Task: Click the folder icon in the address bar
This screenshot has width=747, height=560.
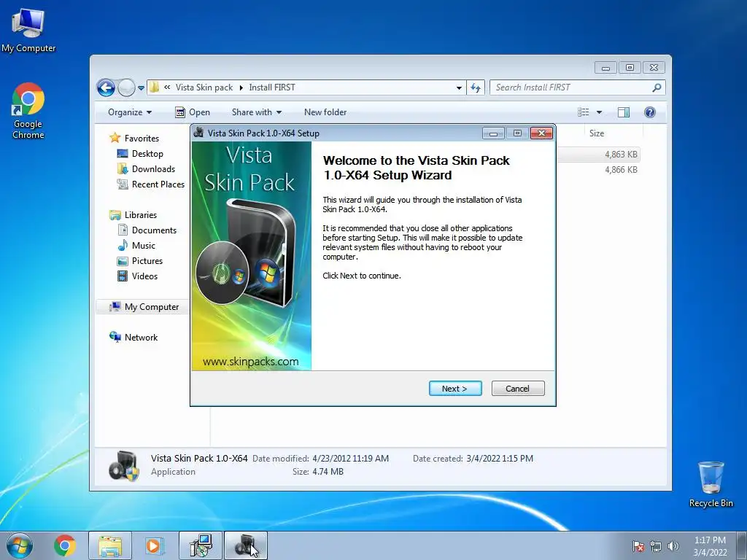Action: coord(155,87)
